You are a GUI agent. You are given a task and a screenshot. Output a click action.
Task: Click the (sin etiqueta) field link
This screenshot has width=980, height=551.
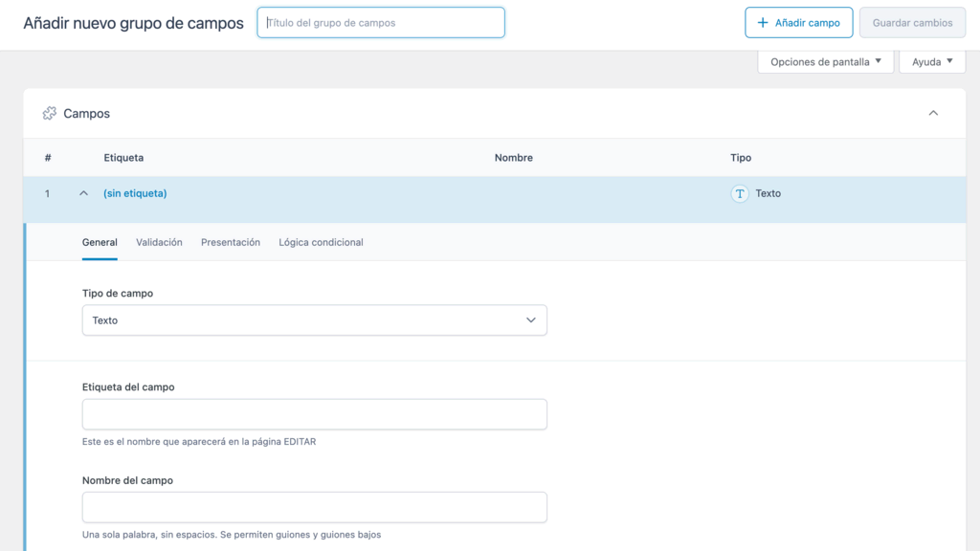point(135,193)
